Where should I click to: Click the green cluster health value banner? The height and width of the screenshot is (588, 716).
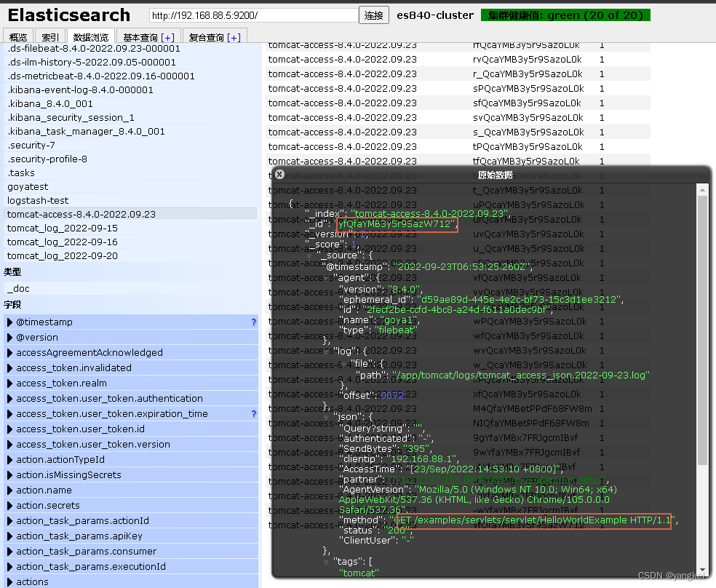pyautogui.click(x=566, y=15)
